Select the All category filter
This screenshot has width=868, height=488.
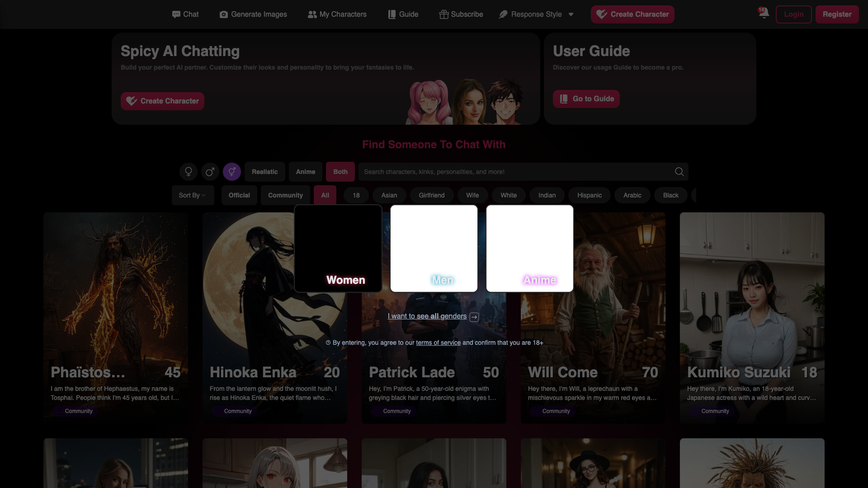pos(325,195)
